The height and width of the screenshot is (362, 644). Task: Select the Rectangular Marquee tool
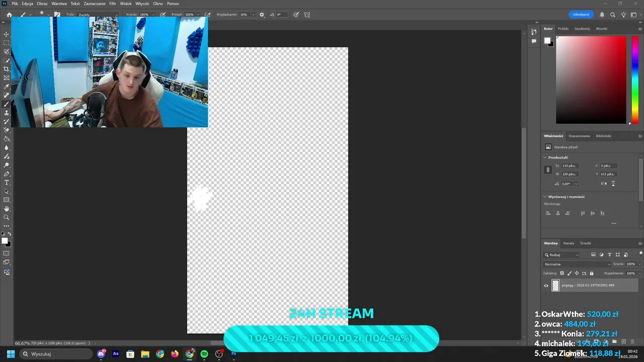pos(7,43)
